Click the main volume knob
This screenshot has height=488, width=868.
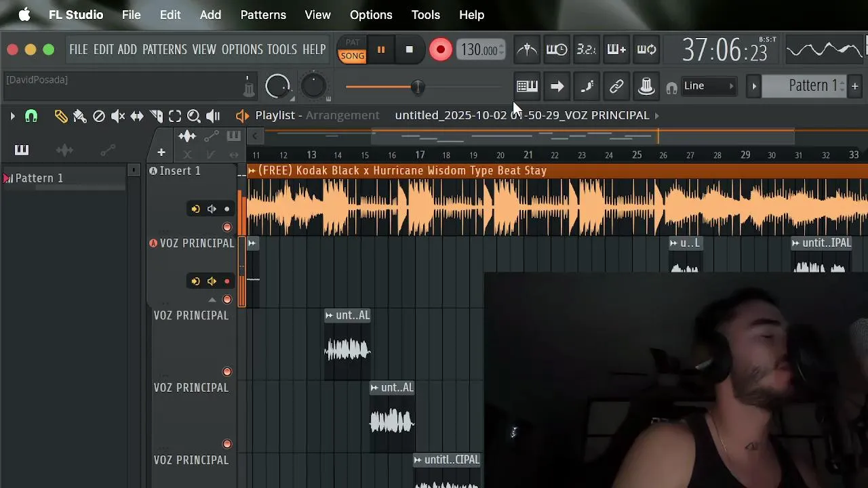click(x=277, y=86)
